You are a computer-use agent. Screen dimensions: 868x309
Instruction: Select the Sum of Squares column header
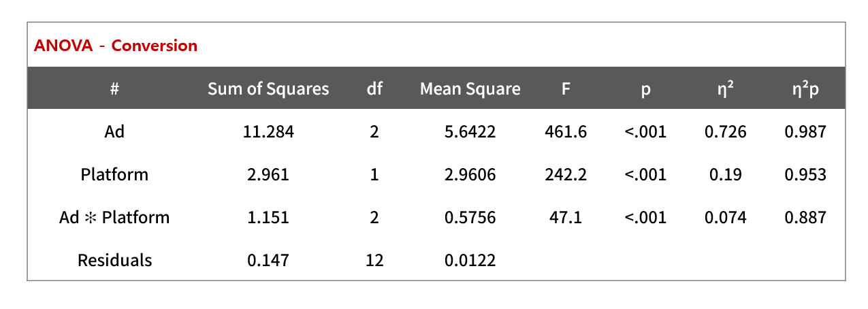(x=268, y=89)
